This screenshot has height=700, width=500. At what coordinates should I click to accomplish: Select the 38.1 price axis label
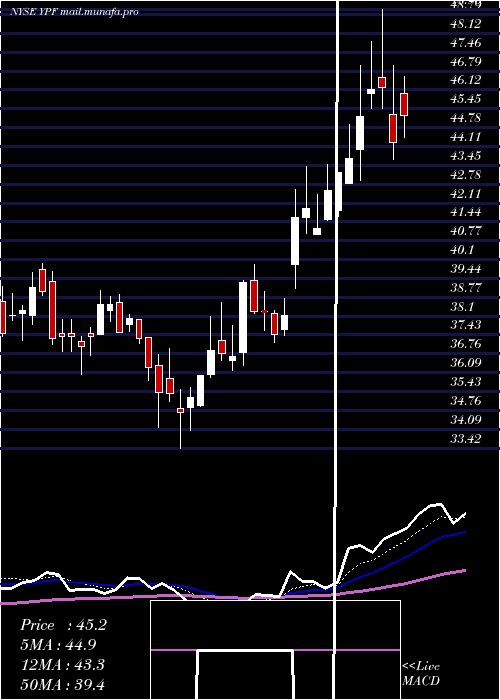tap(462, 307)
